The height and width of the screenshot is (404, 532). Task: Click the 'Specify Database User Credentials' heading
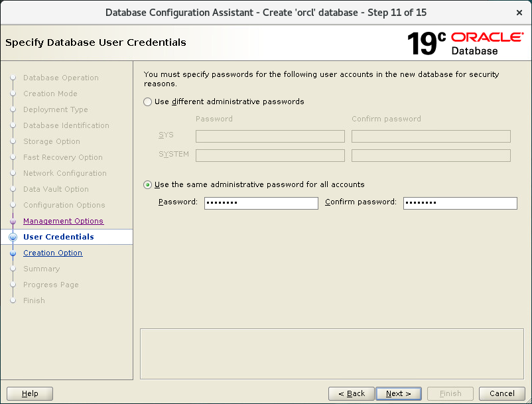tap(96, 42)
